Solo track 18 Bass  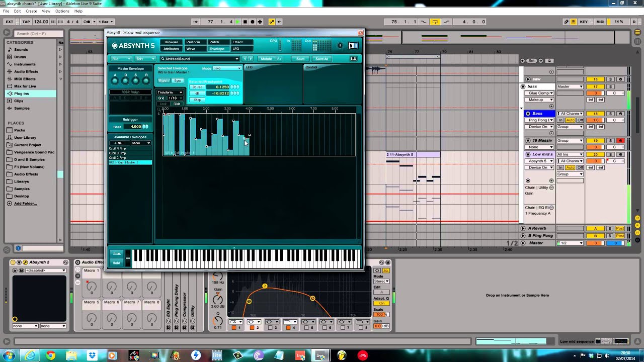610,114
